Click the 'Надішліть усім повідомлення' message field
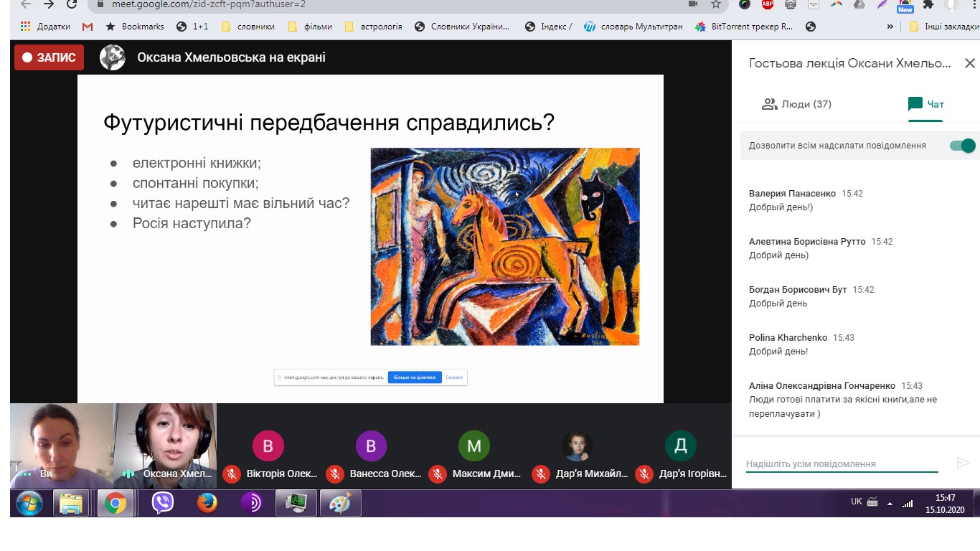The width and height of the screenshot is (980, 551). 842,464
